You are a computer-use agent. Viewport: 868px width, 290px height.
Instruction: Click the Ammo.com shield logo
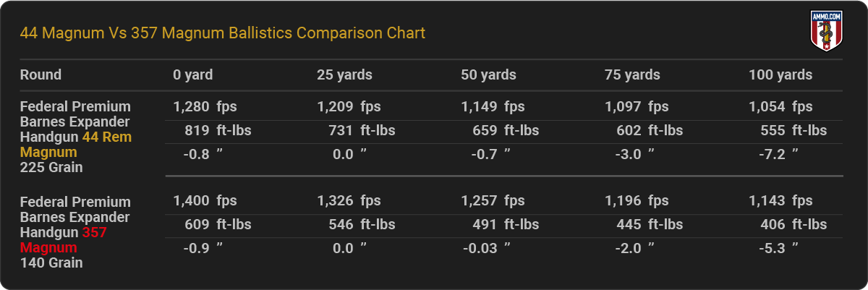coord(824,30)
